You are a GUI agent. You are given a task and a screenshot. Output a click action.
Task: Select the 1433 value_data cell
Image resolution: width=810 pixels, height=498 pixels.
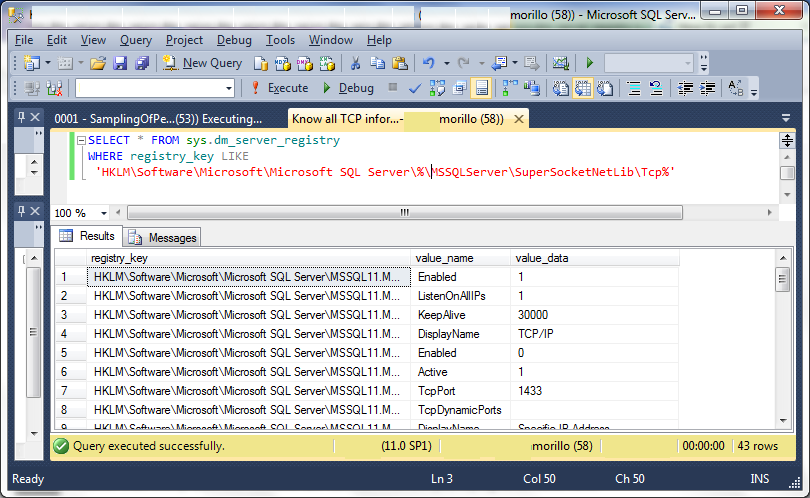click(x=595, y=391)
